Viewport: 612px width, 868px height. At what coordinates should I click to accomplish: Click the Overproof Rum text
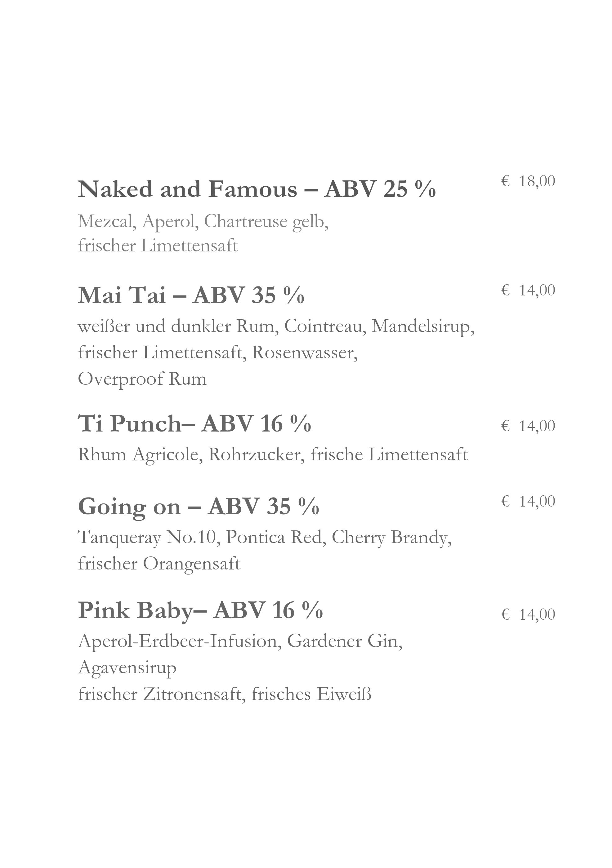[x=142, y=379]
